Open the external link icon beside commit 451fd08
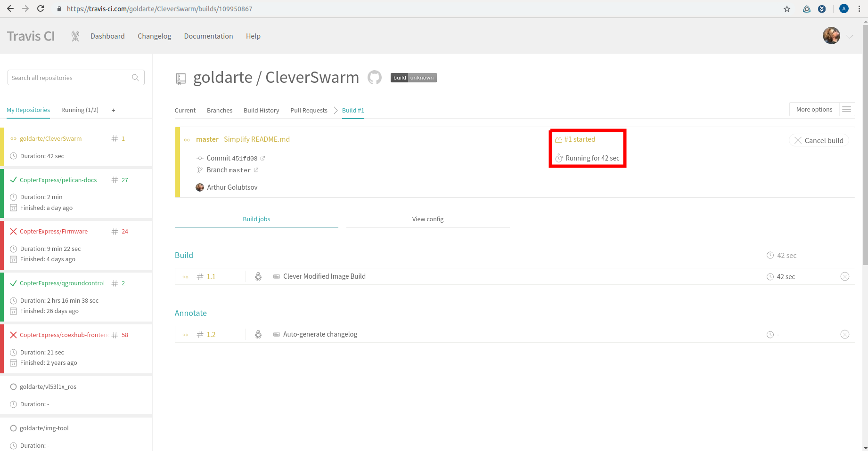The width and height of the screenshot is (868, 451). click(x=263, y=158)
